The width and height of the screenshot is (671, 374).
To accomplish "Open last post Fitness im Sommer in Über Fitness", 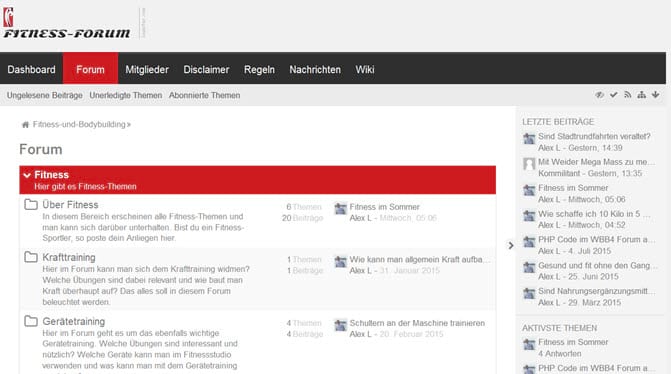I will 384,207.
